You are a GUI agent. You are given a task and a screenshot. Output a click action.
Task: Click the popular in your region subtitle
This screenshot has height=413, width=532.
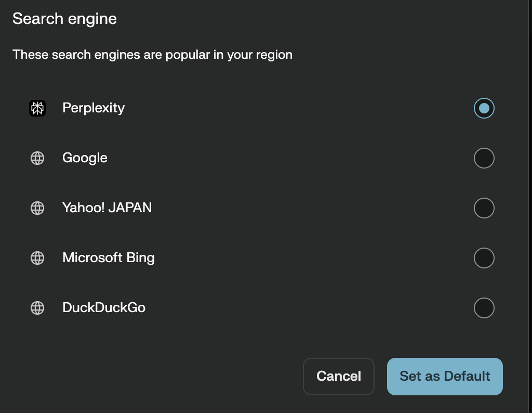152,55
